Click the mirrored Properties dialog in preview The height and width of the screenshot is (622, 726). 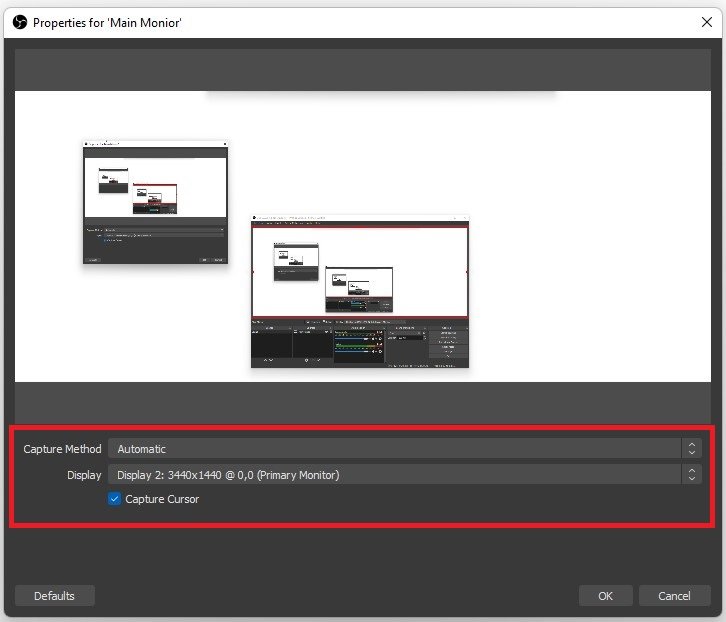[154, 202]
